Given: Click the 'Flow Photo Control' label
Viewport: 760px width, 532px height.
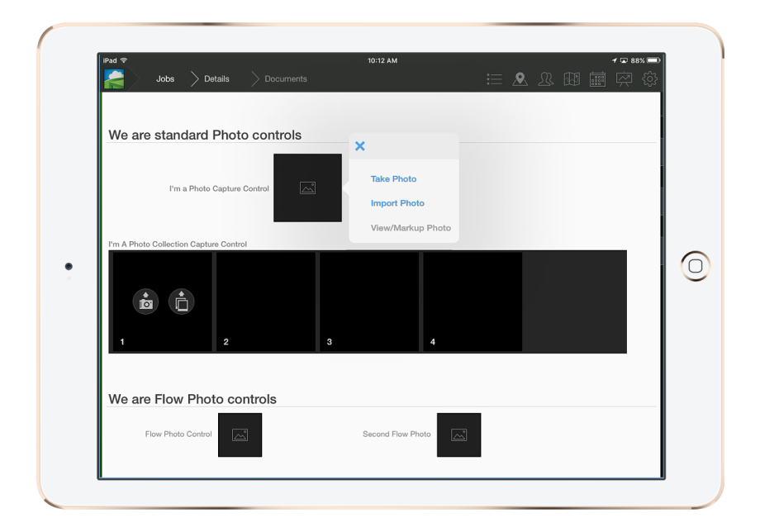Looking at the screenshot, I should pos(178,435).
